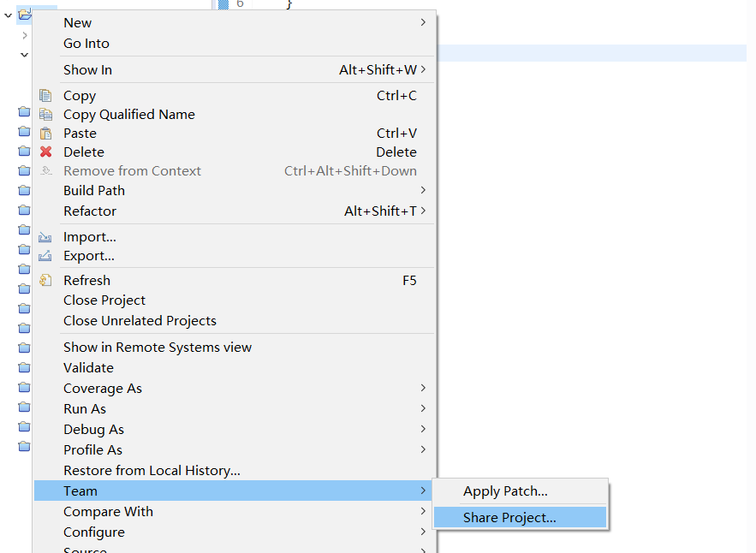Expand the Profile As submenu arrow
Image resolution: width=756 pixels, height=553 pixels.
coord(423,449)
